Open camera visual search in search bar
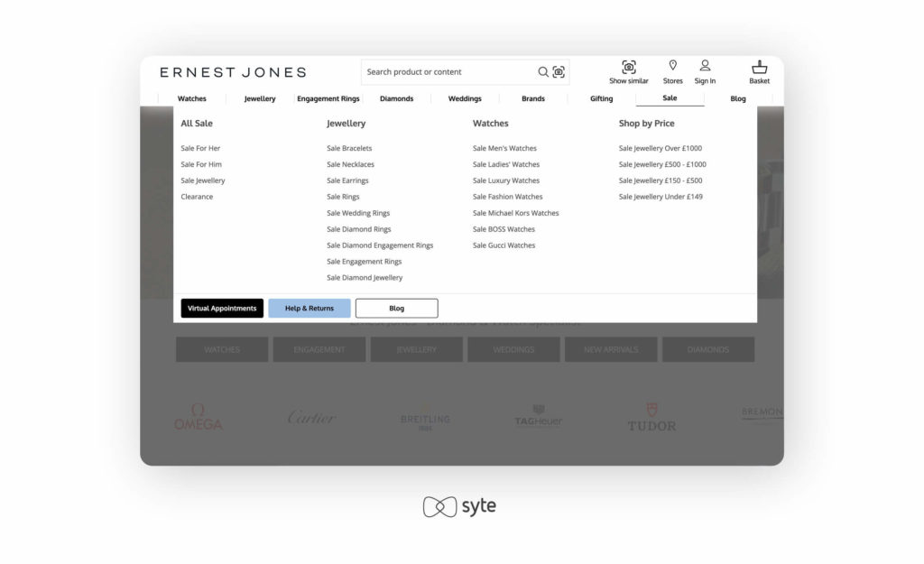This screenshot has width=924, height=564. click(559, 72)
